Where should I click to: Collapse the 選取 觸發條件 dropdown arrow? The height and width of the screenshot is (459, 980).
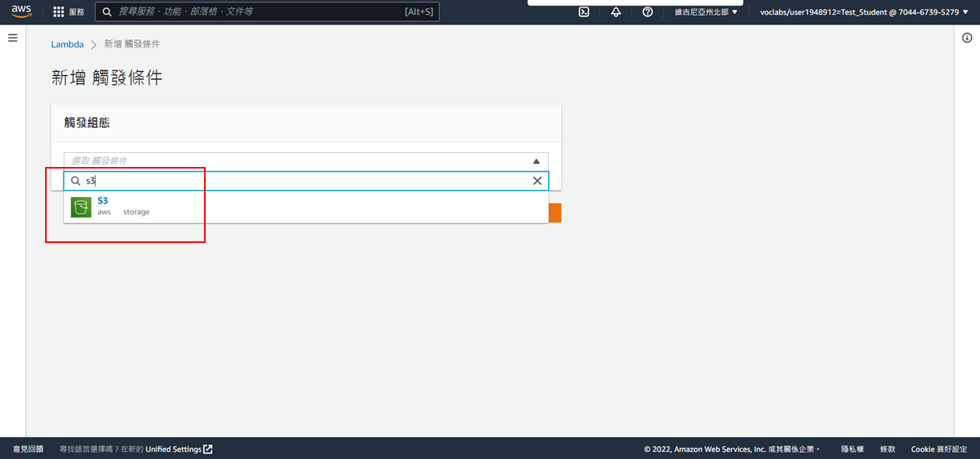pyautogui.click(x=536, y=161)
